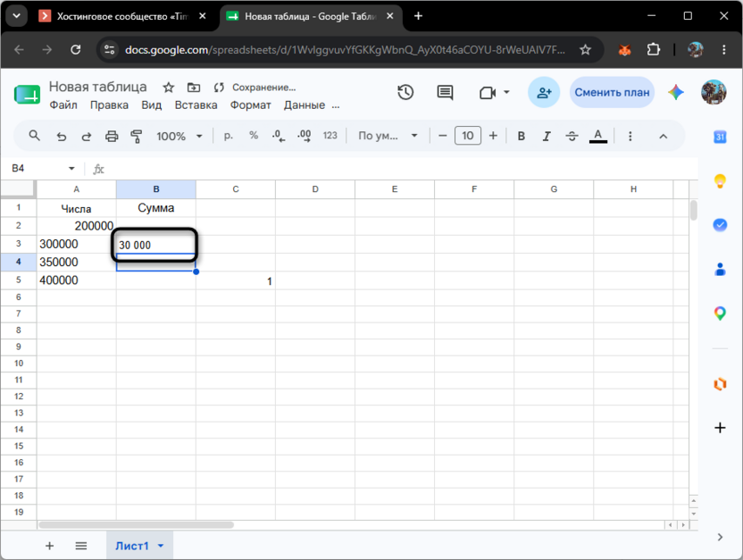
Task: Open the comments history icon
Action: click(x=445, y=92)
